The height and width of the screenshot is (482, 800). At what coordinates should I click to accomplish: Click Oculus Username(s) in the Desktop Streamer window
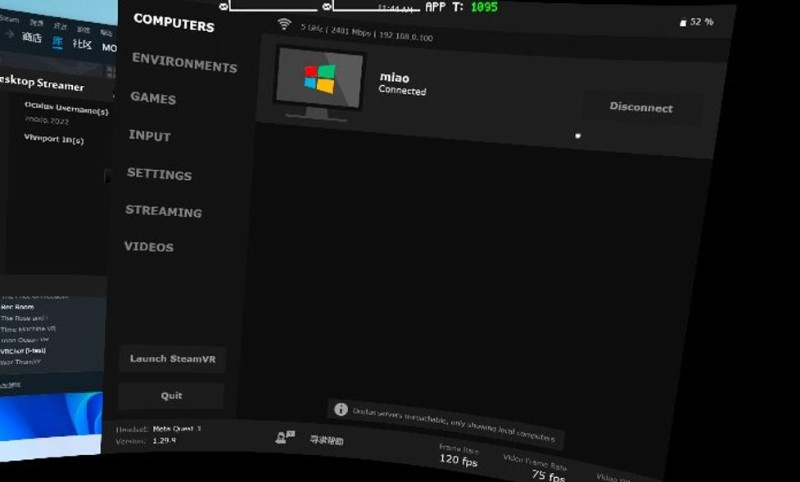coord(66,108)
